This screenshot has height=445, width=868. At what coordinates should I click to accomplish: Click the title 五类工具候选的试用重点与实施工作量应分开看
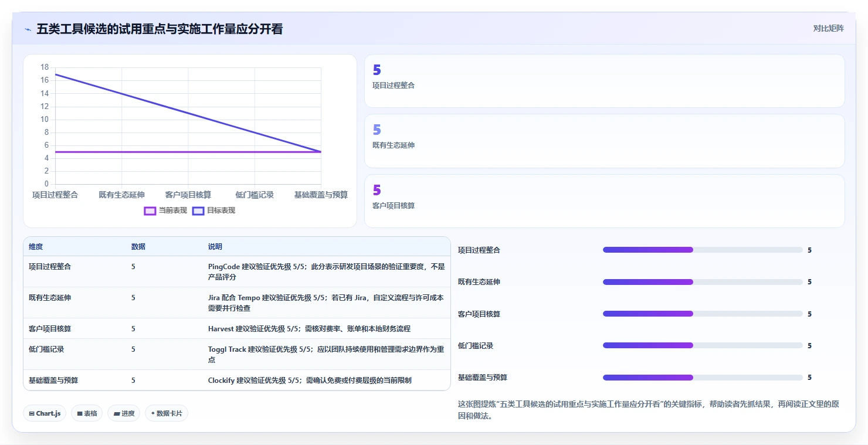point(160,29)
